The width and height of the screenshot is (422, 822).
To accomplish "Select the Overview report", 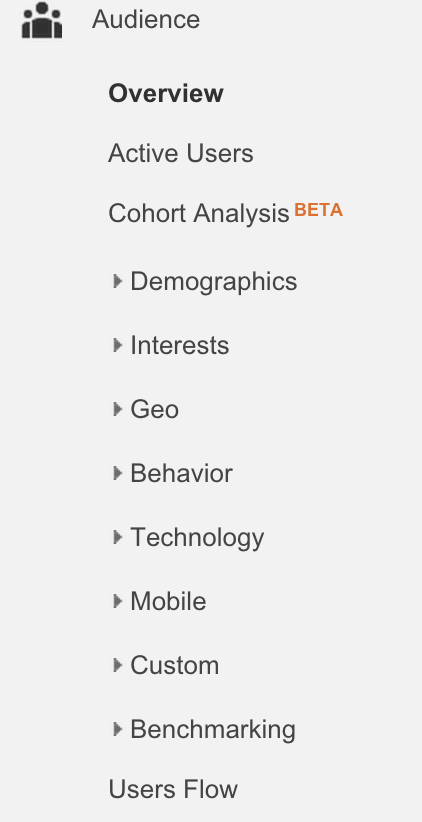I will pyautogui.click(x=166, y=93).
